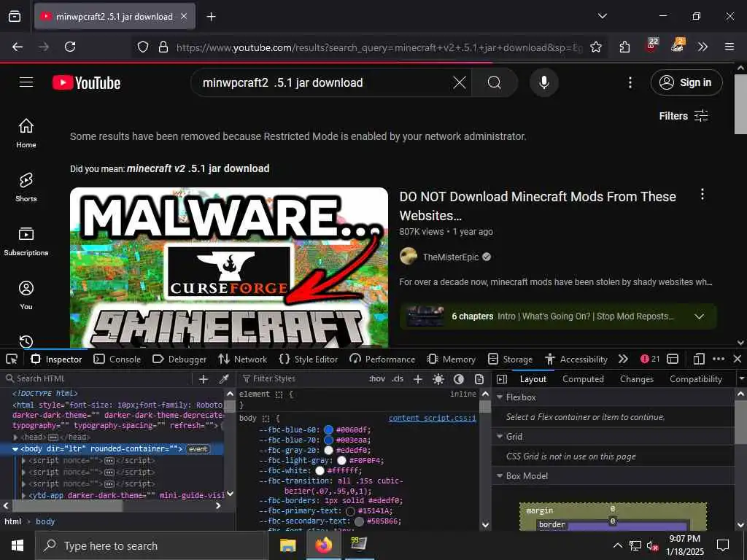This screenshot has height=560, width=747.
Task: Grab a color with the eyedropper
Action: [x=223, y=379]
